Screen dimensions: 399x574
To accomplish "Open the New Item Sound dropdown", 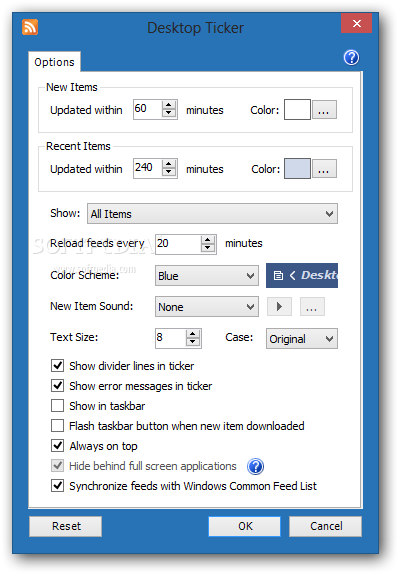I will (207, 307).
